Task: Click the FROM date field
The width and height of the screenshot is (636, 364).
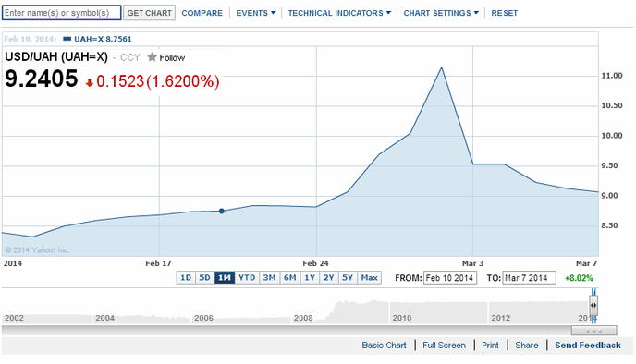Action: 450,278
